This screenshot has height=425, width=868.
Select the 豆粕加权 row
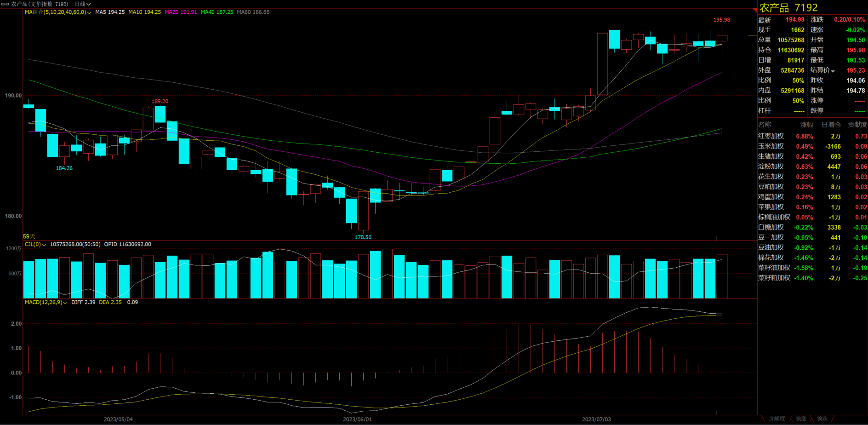(812, 187)
